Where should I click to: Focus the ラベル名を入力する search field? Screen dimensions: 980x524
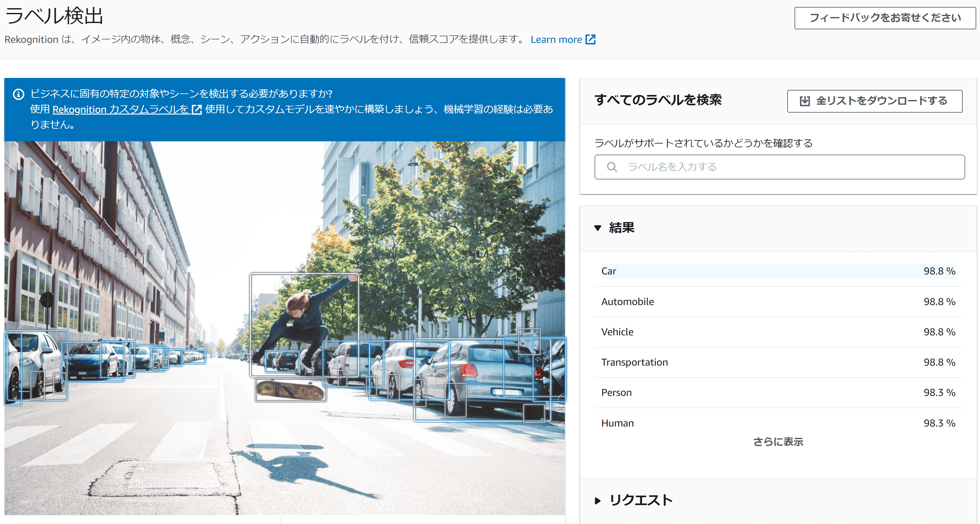[780, 167]
